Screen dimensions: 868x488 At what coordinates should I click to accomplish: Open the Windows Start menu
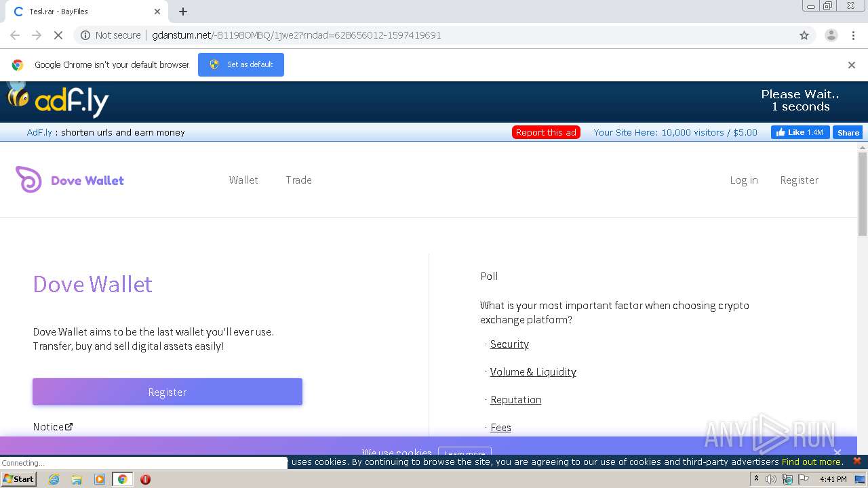(x=19, y=479)
